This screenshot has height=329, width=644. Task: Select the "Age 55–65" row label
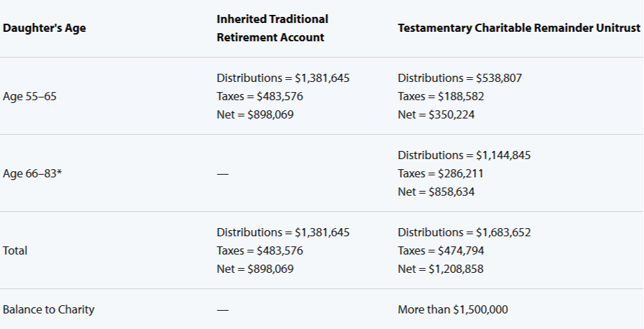tap(30, 96)
